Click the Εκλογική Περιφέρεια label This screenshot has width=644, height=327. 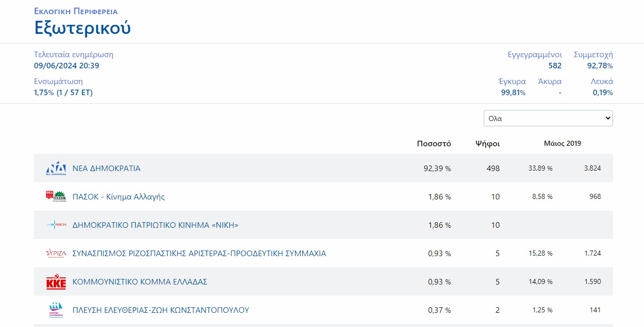[76, 11]
